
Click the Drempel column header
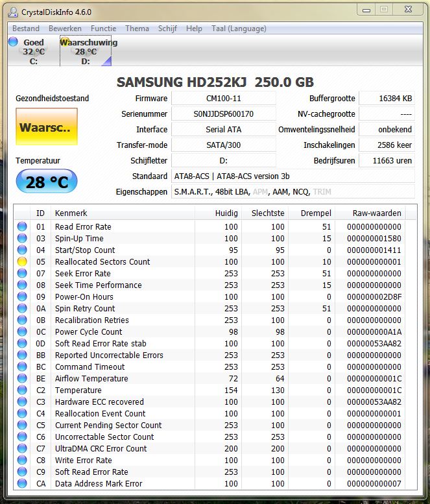click(311, 213)
